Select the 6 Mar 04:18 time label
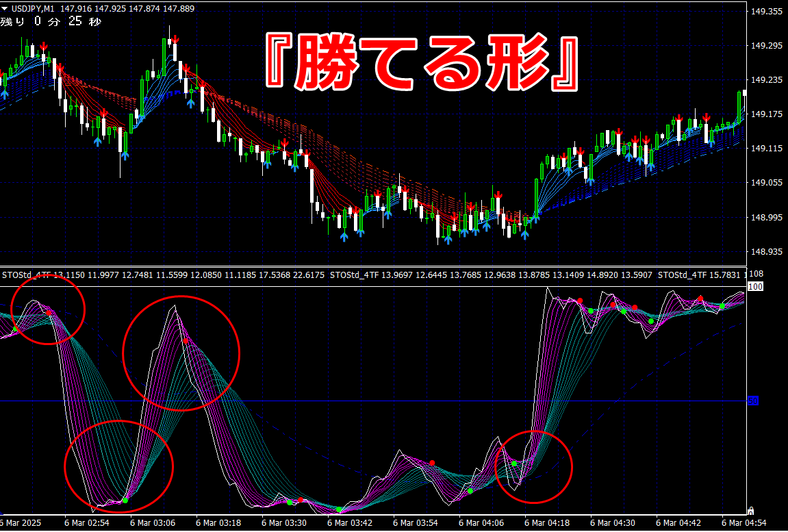The image size is (788, 532). [547, 523]
